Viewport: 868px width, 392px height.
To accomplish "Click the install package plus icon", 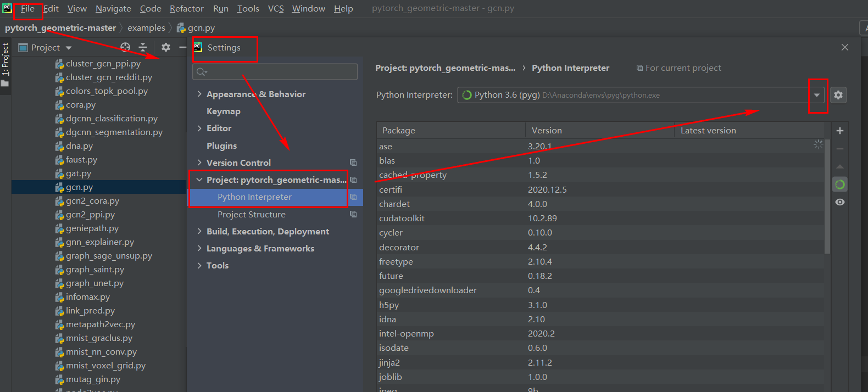I will point(840,131).
